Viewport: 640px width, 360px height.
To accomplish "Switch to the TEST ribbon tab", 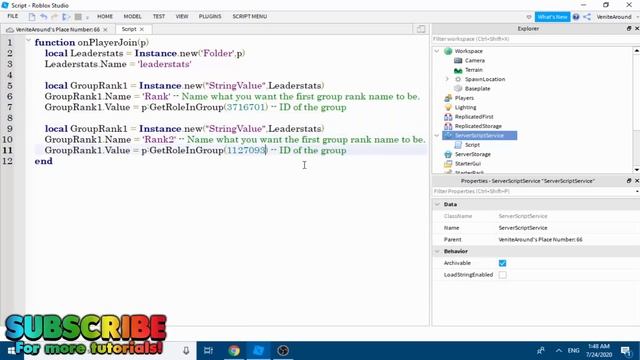I will (159, 16).
